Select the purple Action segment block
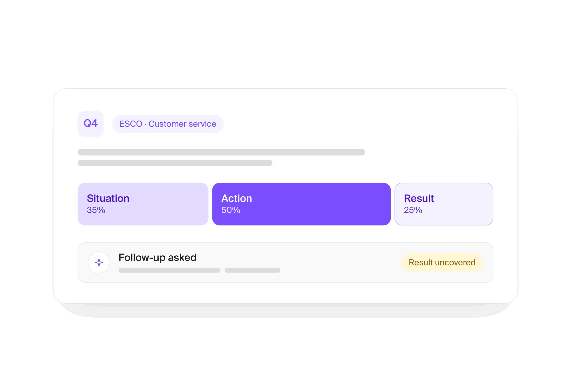This screenshot has width=571, height=392. [301, 204]
